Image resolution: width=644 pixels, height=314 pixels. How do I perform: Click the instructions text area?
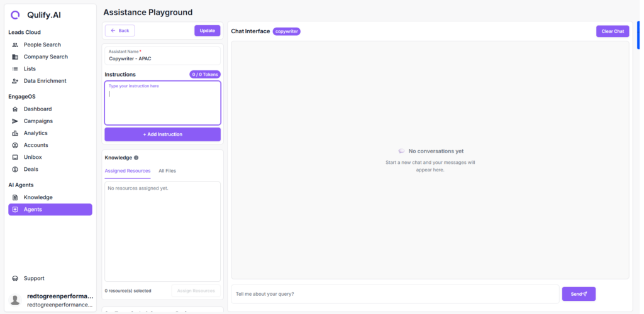163,103
